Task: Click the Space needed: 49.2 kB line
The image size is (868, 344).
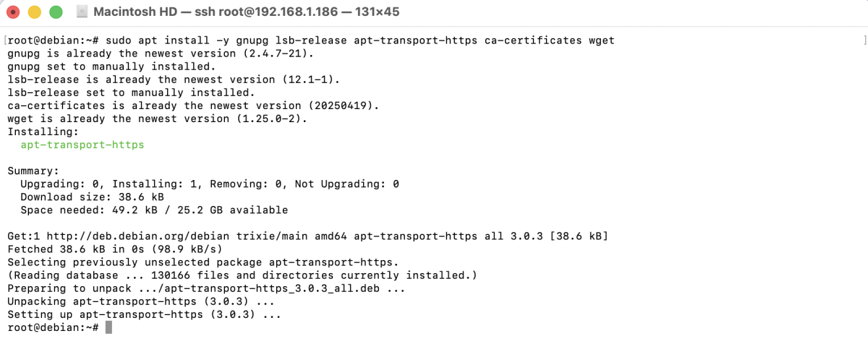Action: coord(153,210)
